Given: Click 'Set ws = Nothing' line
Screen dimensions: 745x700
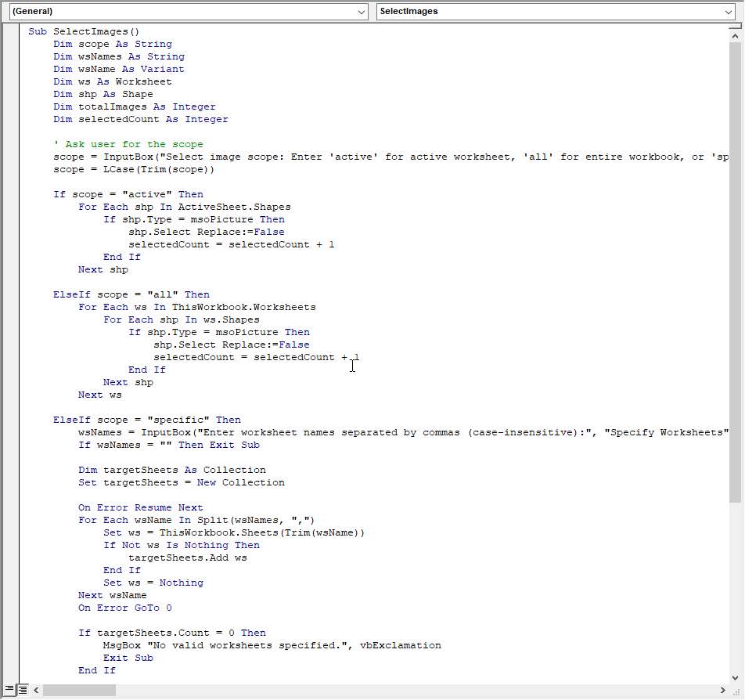Looking at the screenshot, I should coord(153,583).
